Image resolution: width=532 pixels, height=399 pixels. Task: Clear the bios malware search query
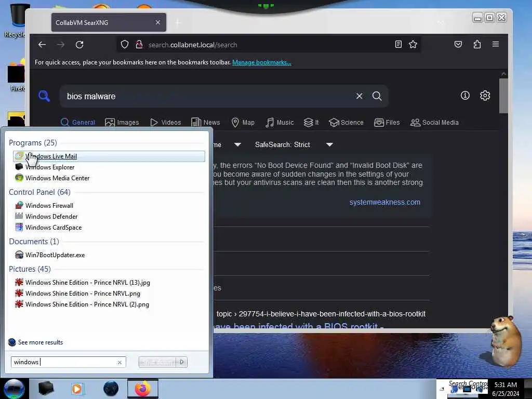pyautogui.click(x=360, y=96)
